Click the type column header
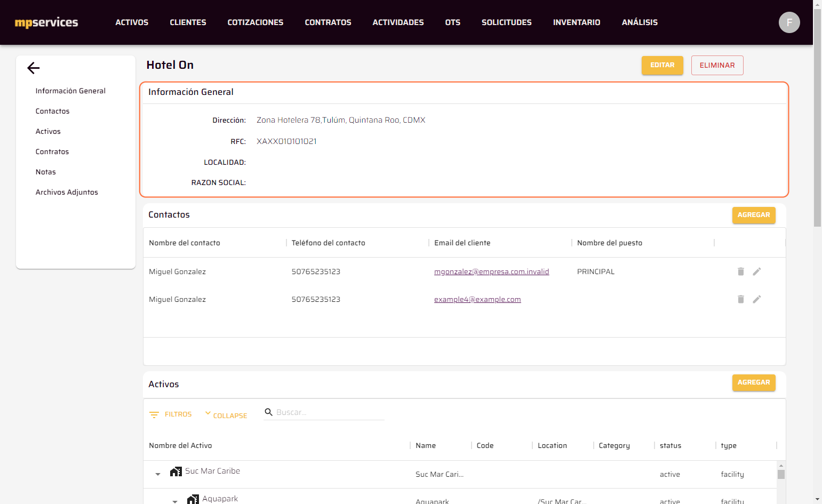The width and height of the screenshot is (822, 504). [729, 445]
